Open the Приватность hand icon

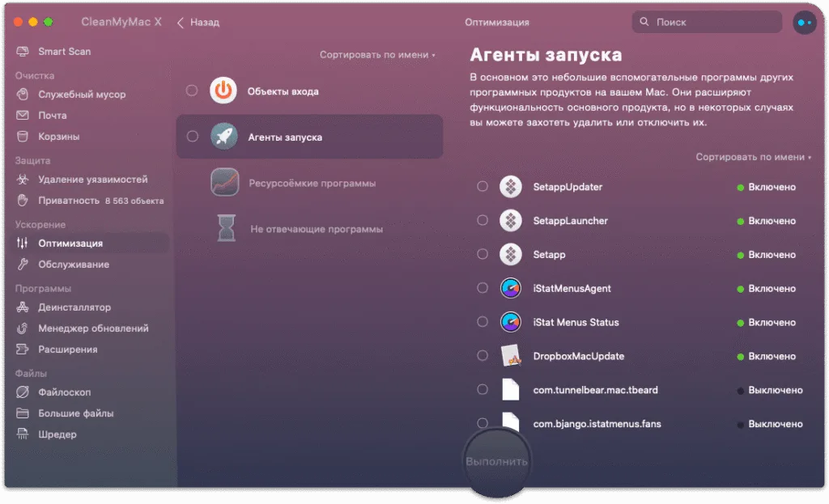click(x=22, y=201)
